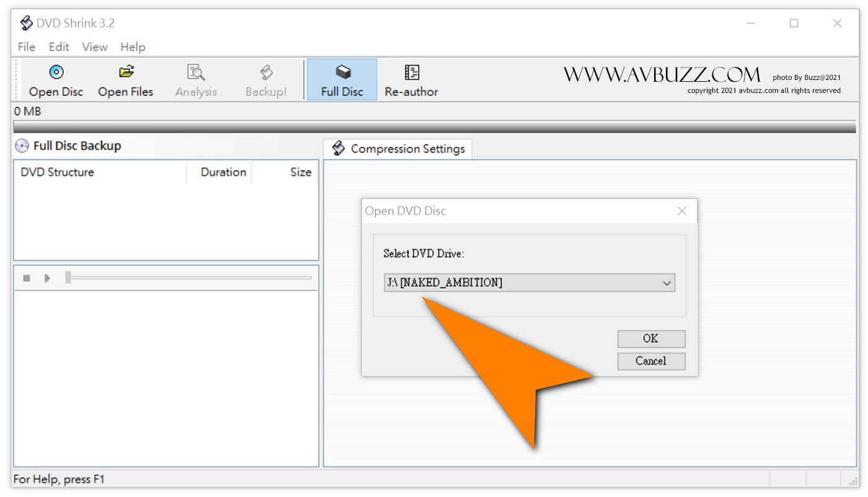The height and width of the screenshot is (497, 868).
Task: Switch to Re-author mode icon
Action: [x=412, y=73]
